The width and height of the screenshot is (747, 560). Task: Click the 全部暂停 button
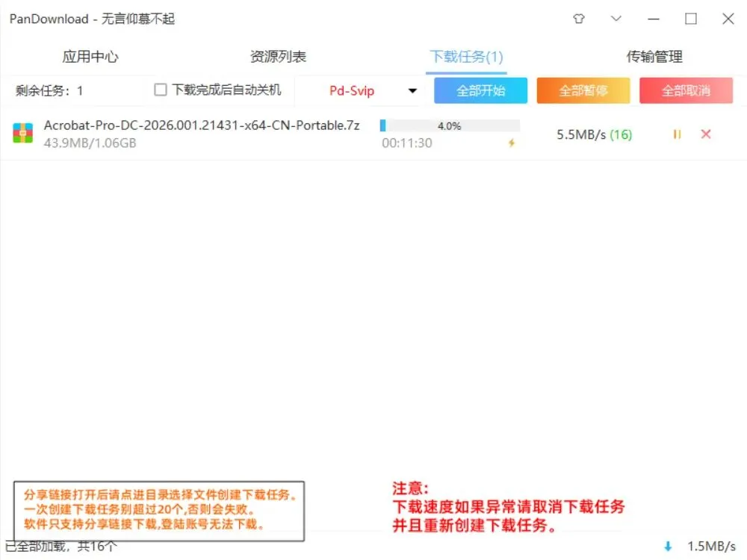(583, 90)
